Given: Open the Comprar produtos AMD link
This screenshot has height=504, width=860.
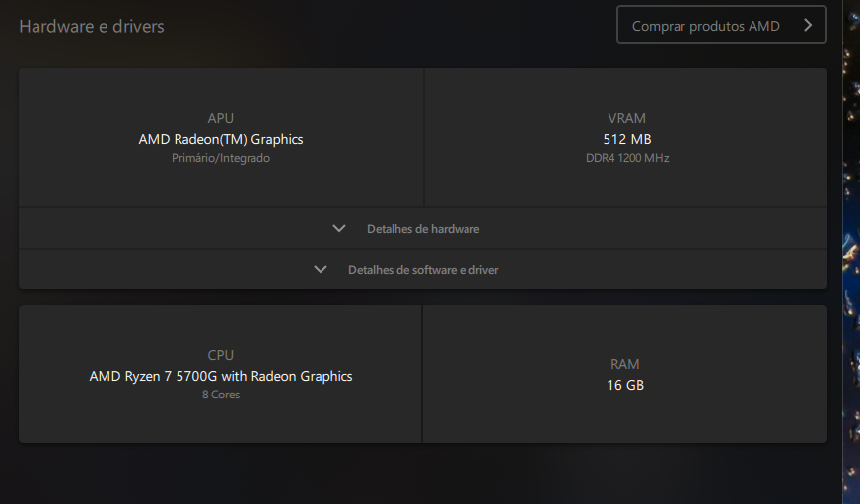Looking at the screenshot, I should pyautogui.click(x=706, y=26).
